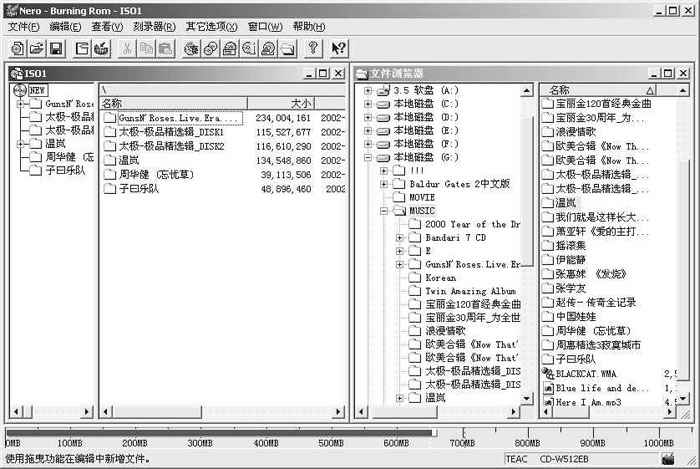Screen dimensions: 700x469
Task: Click the Eject disc toolbar icon
Action: point(268,48)
